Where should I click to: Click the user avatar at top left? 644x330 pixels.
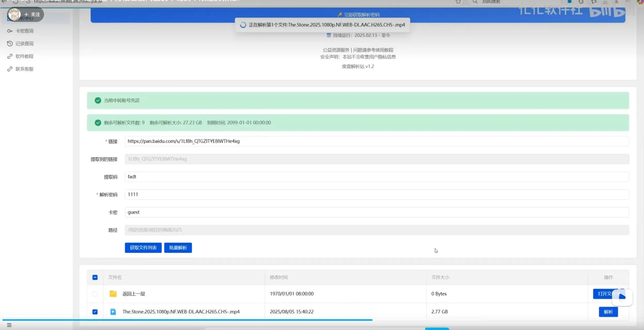[14, 14]
